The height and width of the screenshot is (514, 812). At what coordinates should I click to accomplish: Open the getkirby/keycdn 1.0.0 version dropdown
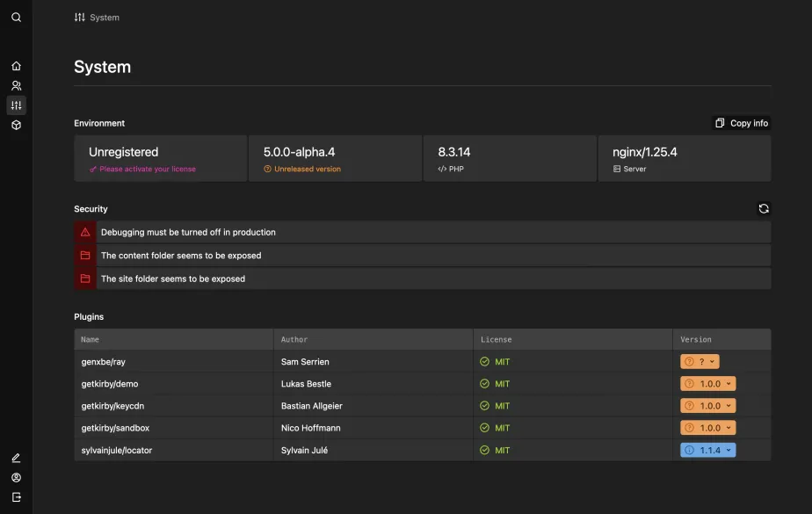(707, 406)
